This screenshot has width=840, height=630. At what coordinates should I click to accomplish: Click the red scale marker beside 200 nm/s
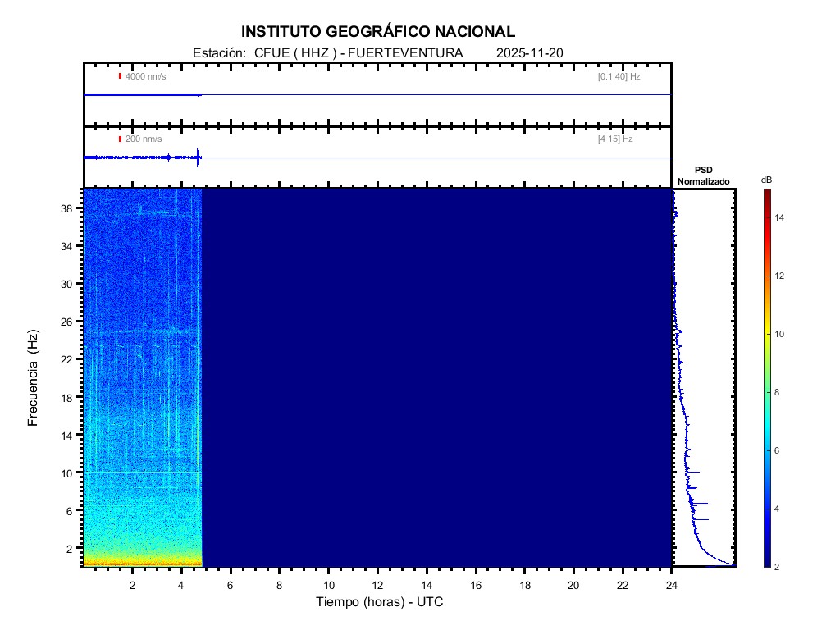click(x=120, y=139)
